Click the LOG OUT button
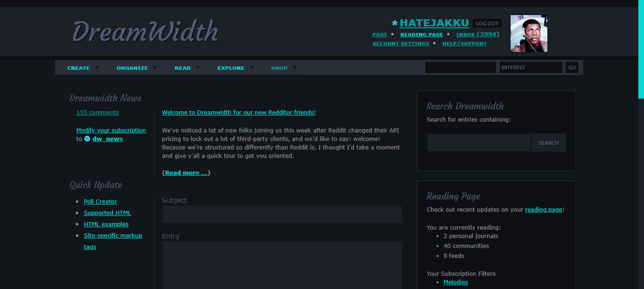 click(x=487, y=23)
